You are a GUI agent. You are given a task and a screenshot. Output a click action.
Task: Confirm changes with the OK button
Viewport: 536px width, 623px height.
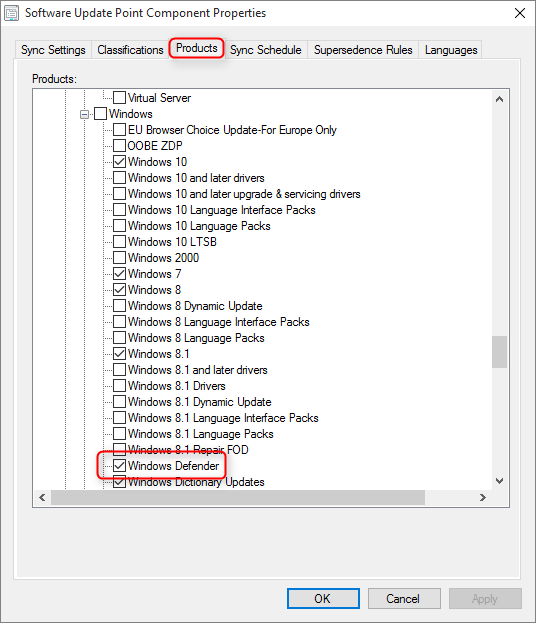323,599
